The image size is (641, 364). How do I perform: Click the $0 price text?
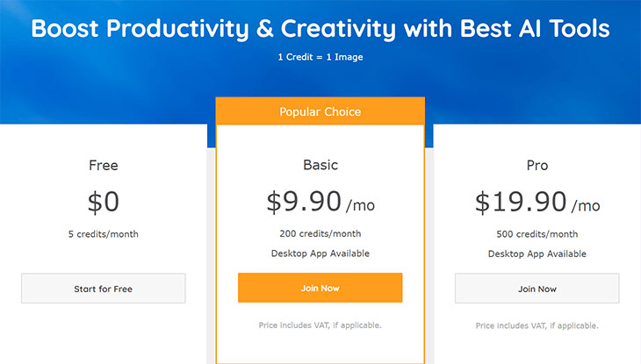pyautogui.click(x=104, y=202)
